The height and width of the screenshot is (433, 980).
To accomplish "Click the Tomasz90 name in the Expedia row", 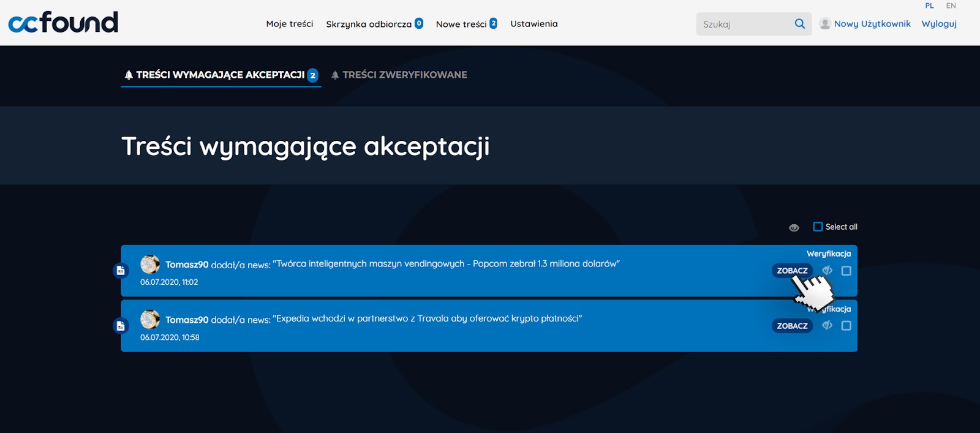I will pos(187,320).
